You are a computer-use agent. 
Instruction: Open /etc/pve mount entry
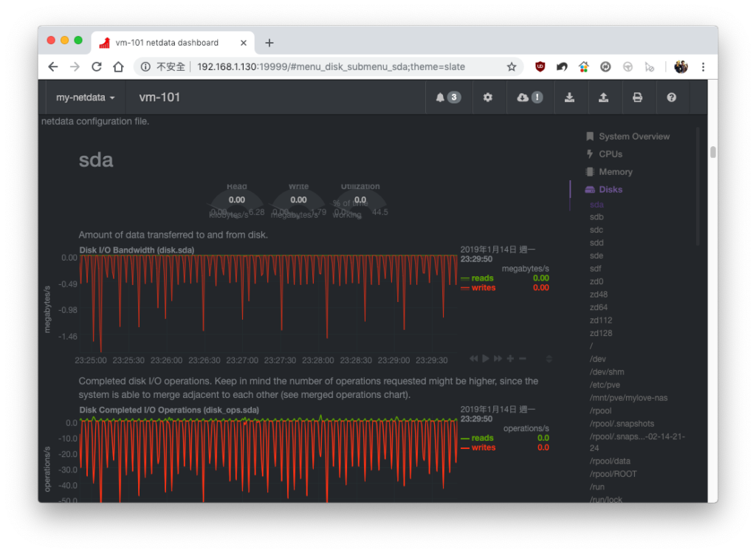pos(605,385)
